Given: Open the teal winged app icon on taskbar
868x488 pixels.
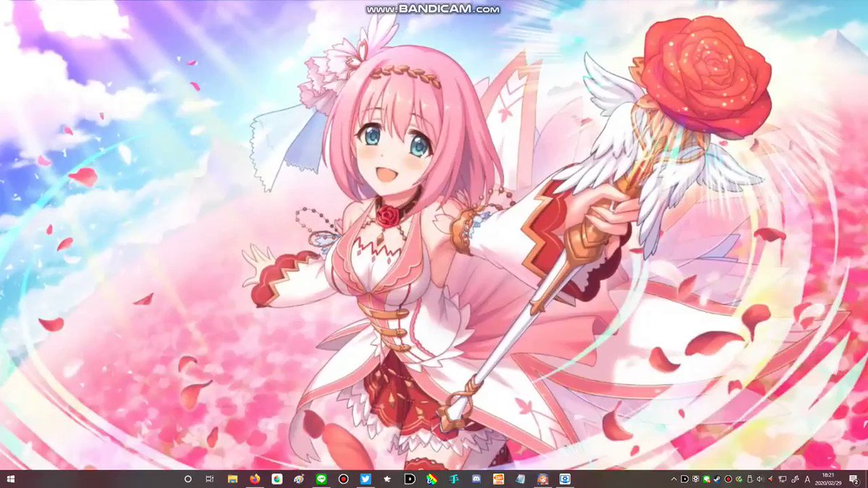Looking at the screenshot, I should pos(454,479).
